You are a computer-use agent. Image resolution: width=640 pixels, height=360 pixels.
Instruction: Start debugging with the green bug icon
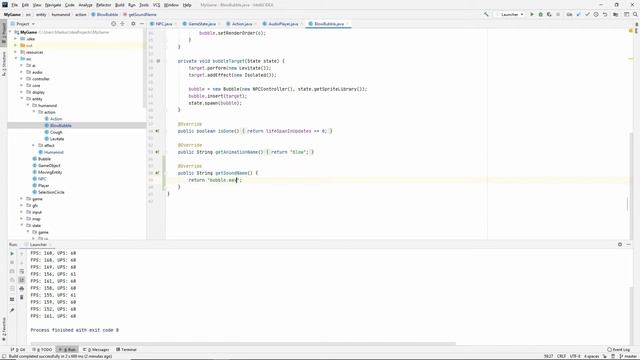click(x=540, y=14)
